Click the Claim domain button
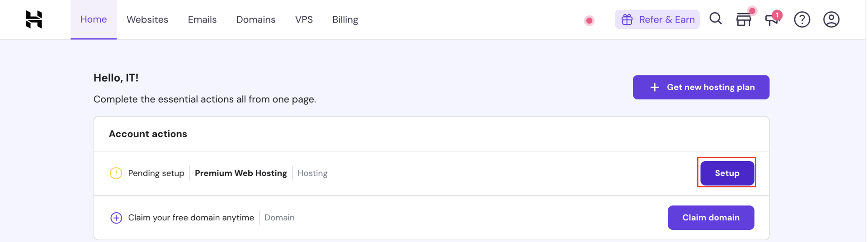The width and height of the screenshot is (868, 242). coord(711,218)
